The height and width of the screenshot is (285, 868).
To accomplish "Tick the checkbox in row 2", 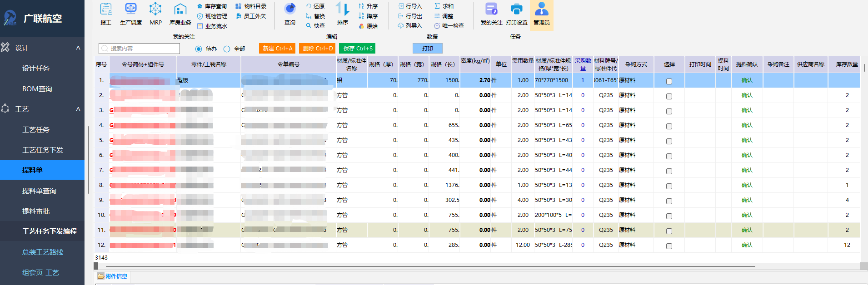I will [x=669, y=97].
